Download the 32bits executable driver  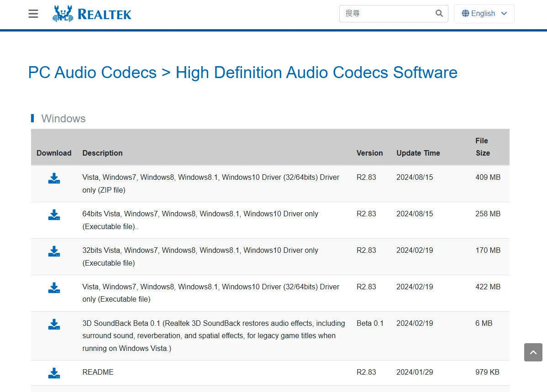54,251
